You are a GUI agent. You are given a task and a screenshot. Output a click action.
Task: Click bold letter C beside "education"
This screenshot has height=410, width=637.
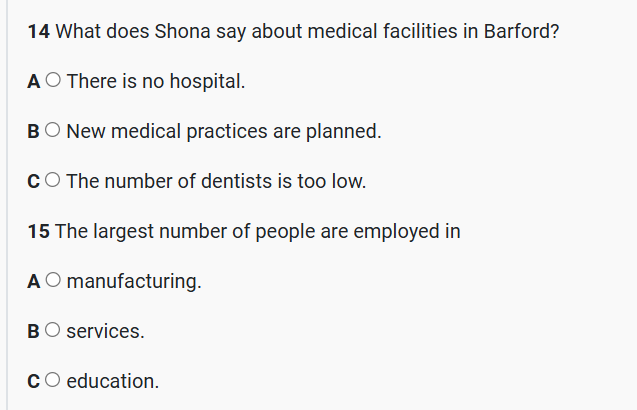click(x=35, y=382)
